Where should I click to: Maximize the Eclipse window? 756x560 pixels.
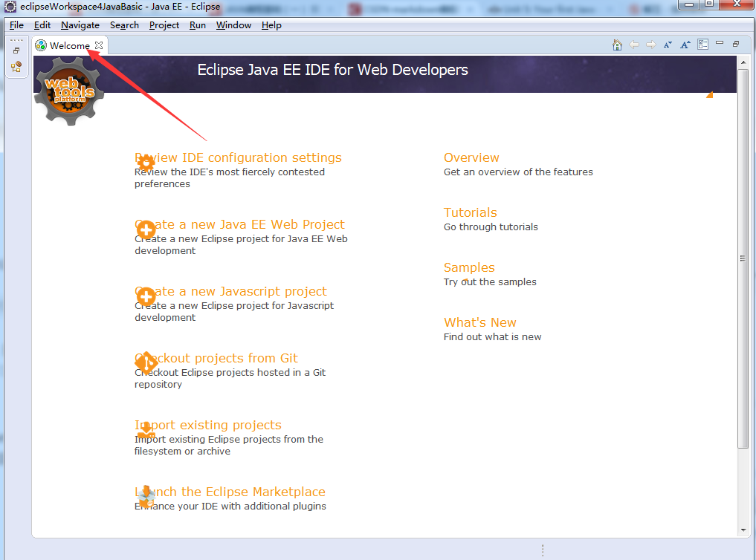coord(709,4)
